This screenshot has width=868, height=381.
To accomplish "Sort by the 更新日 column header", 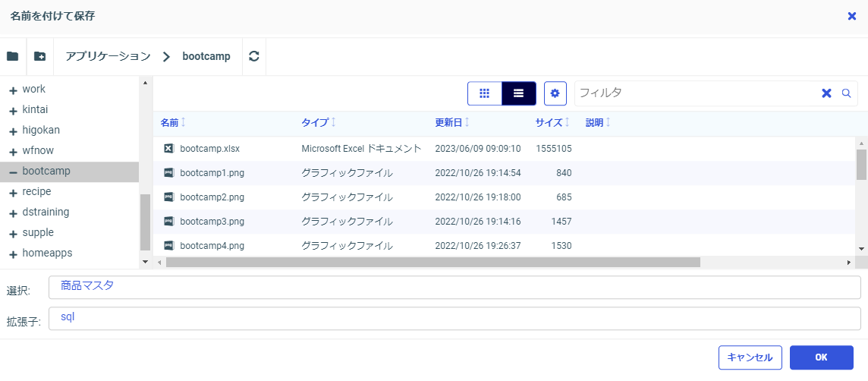I will tap(448, 123).
